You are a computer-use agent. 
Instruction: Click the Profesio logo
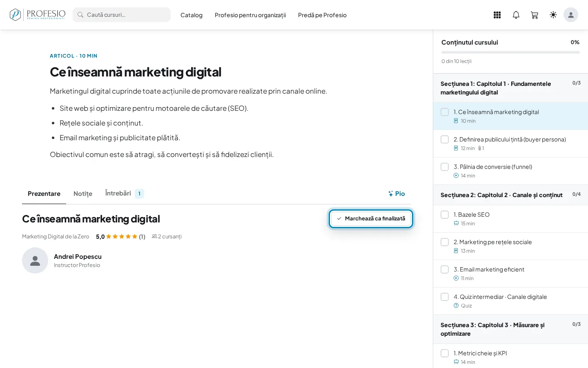click(38, 15)
